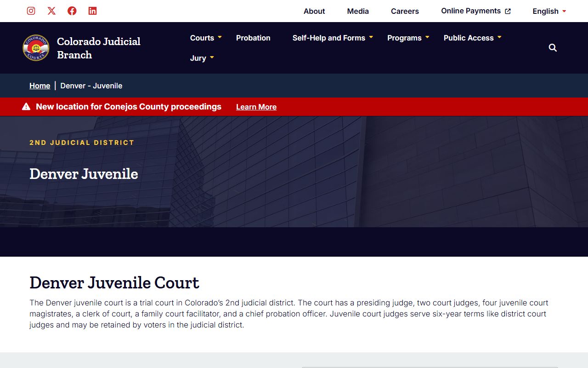Visit the Media page
The width and height of the screenshot is (588, 368).
click(x=358, y=11)
